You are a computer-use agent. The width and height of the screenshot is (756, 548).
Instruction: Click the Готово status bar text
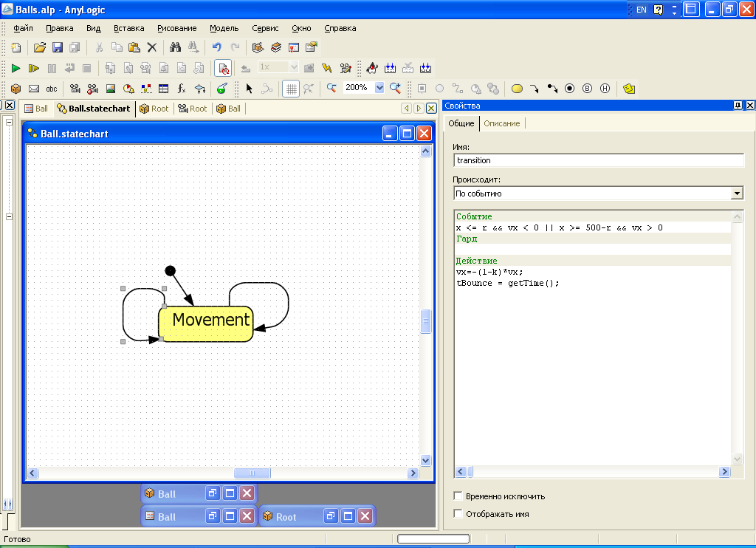tap(18, 539)
